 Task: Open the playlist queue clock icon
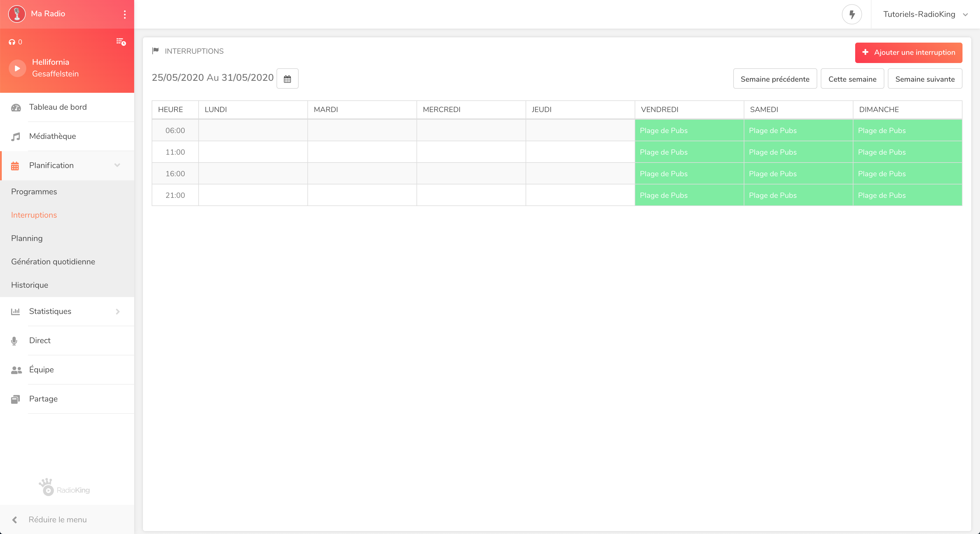click(121, 42)
